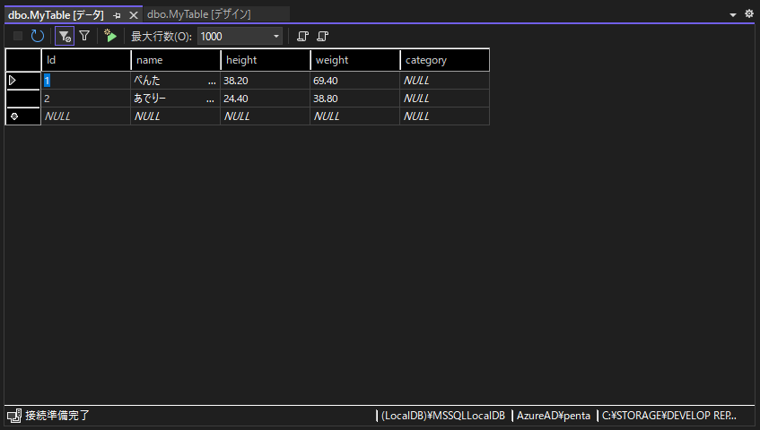Click the script to file icon

[322, 36]
